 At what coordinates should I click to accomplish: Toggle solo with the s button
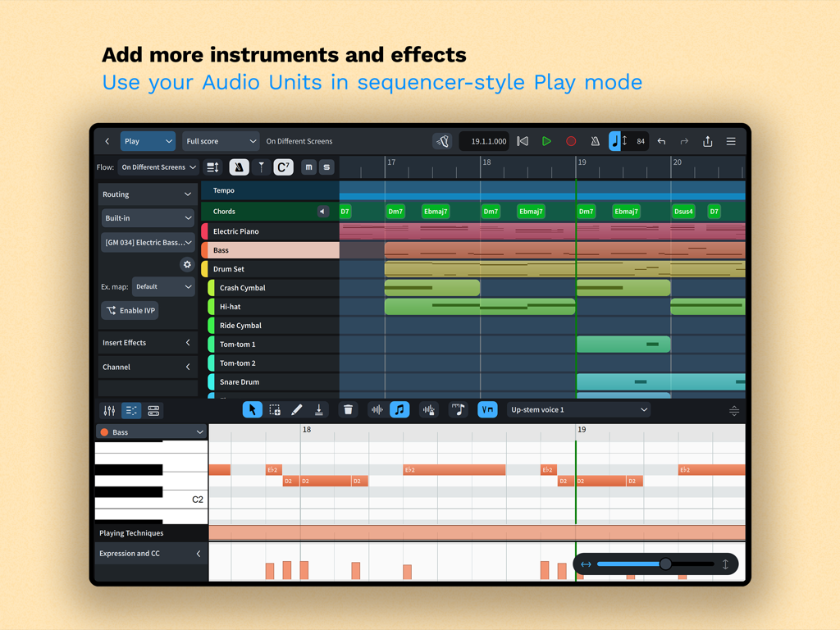(326, 167)
